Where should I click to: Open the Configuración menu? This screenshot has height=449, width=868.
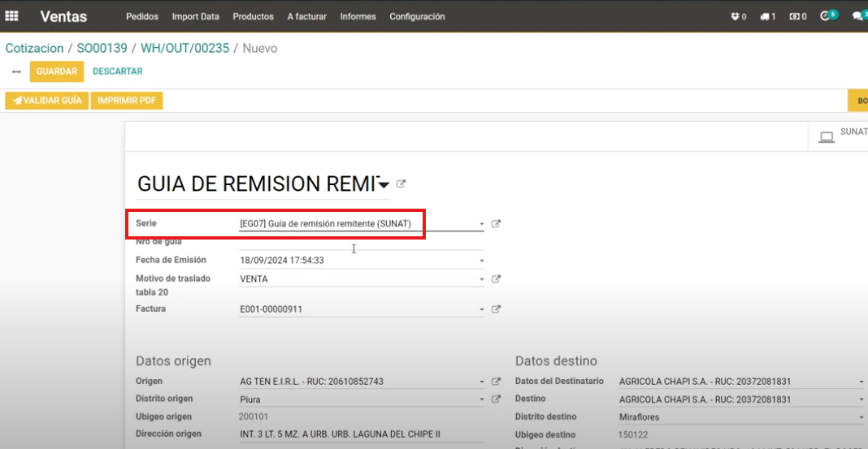click(417, 16)
